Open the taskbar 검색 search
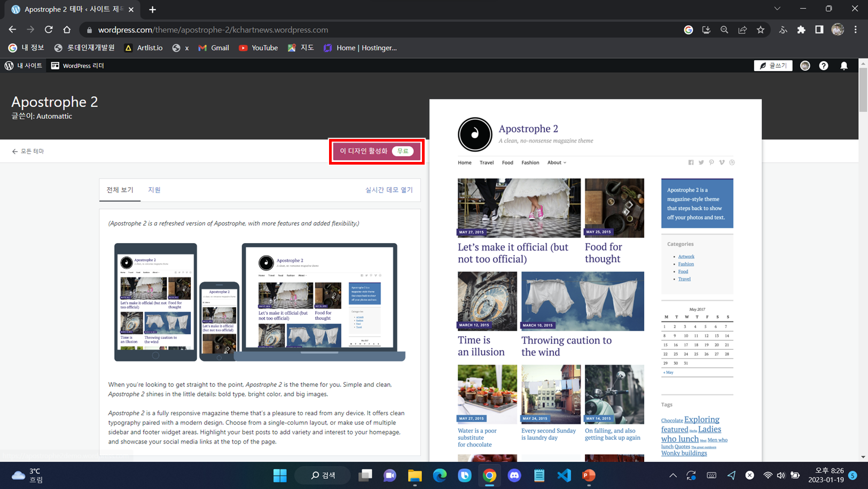The image size is (868, 489). (324, 475)
